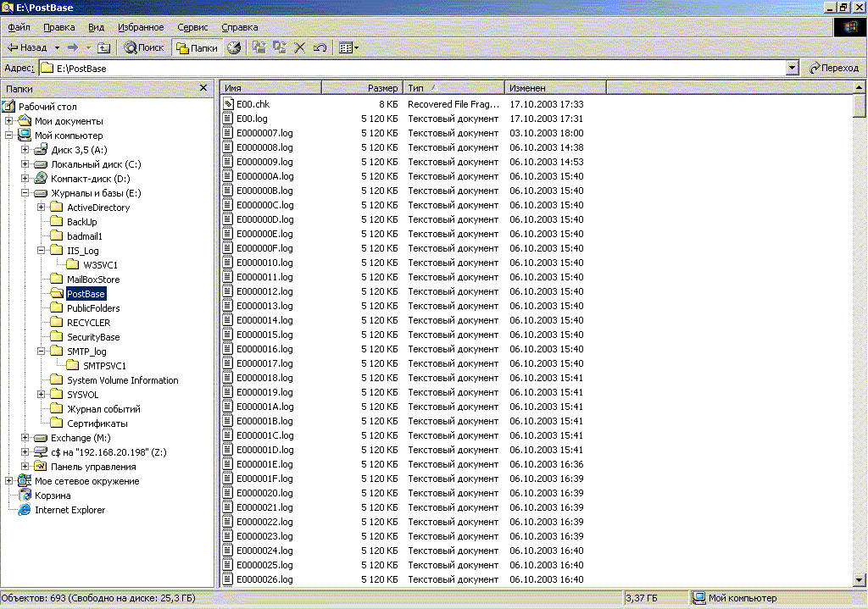Sort by Размер column header

(363, 88)
